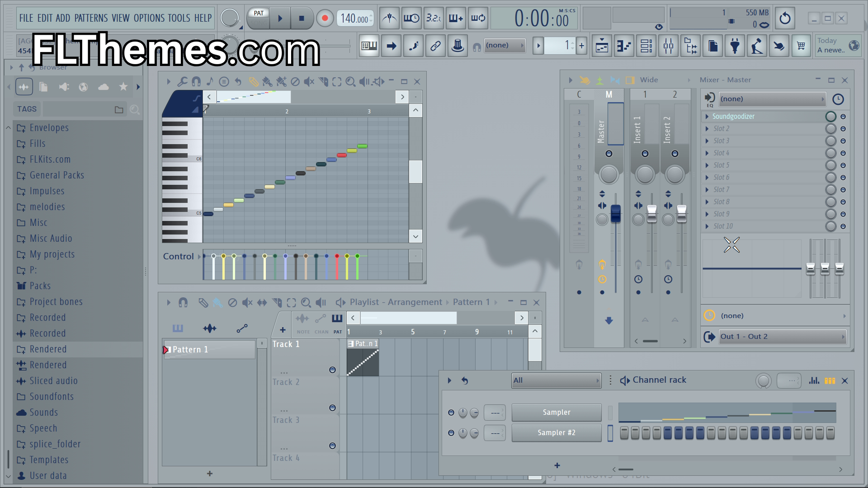Open the Piano roll from the toolbar

click(624, 46)
